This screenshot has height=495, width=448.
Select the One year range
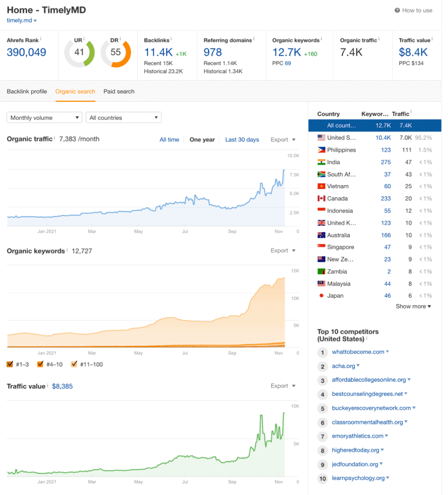[x=202, y=140]
